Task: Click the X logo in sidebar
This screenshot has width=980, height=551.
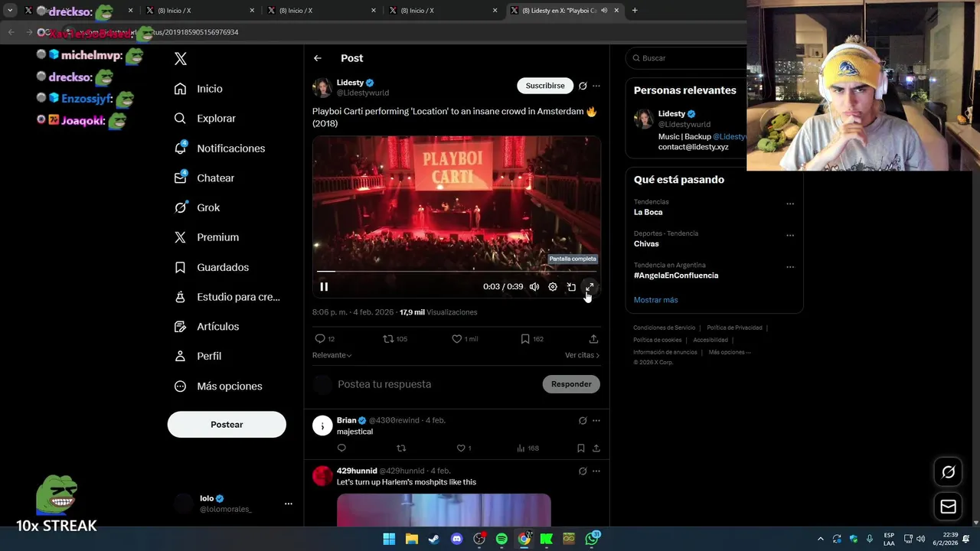Action: click(181, 59)
